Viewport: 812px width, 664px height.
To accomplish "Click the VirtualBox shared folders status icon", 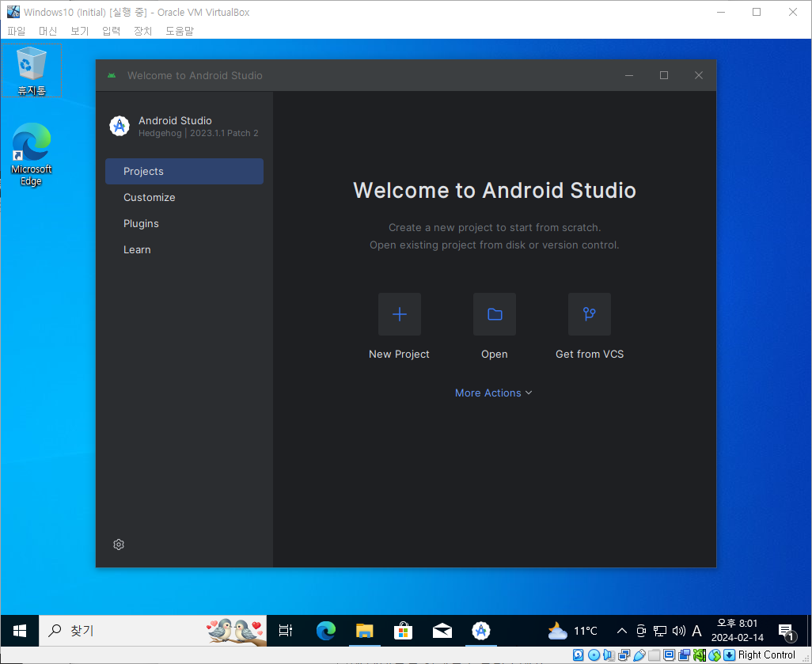I will (655, 655).
